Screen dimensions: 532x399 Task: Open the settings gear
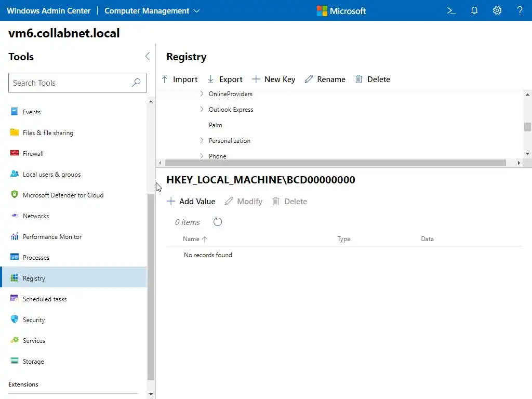tap(497, 11)
